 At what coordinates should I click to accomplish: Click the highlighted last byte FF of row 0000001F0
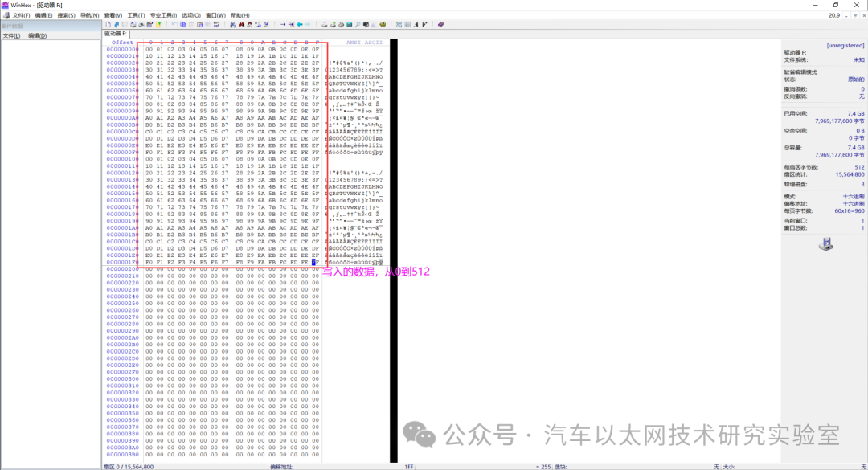315,263
